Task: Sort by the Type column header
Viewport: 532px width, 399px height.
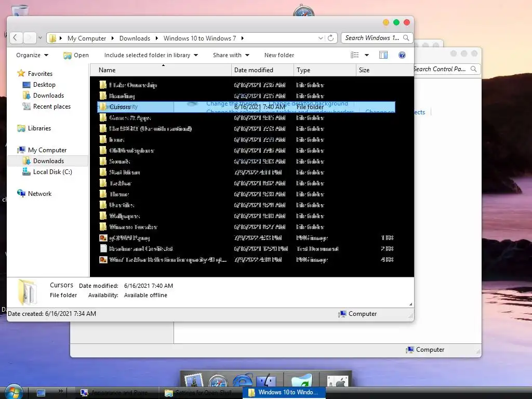Action: tap(325, 70)
